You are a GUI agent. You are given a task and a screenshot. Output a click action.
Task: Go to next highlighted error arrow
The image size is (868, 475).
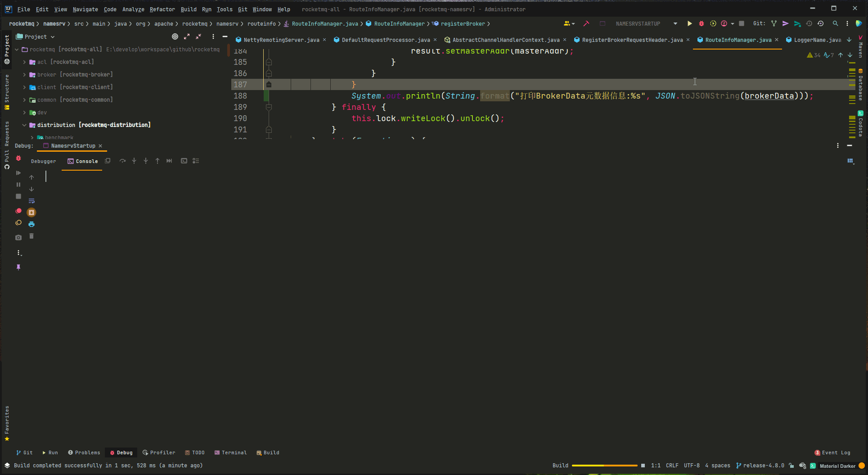click(850, 55)
